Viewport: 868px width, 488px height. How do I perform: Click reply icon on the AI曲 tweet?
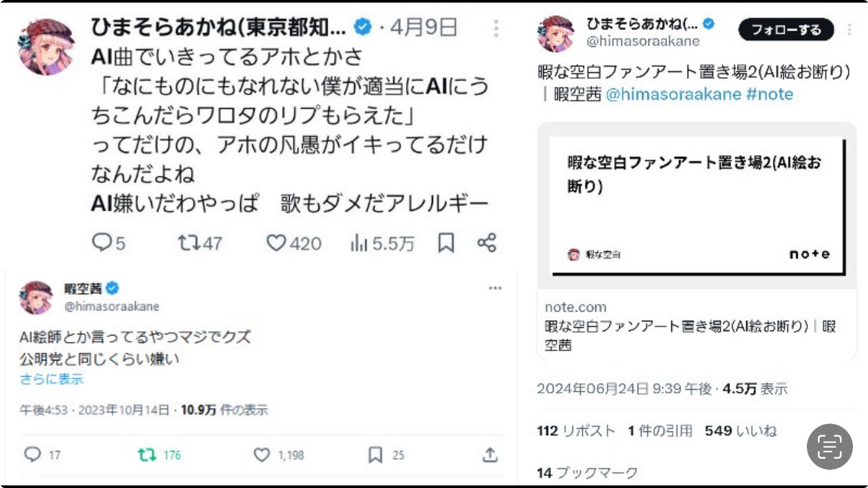pyautogui.click(x=102, y=243)
